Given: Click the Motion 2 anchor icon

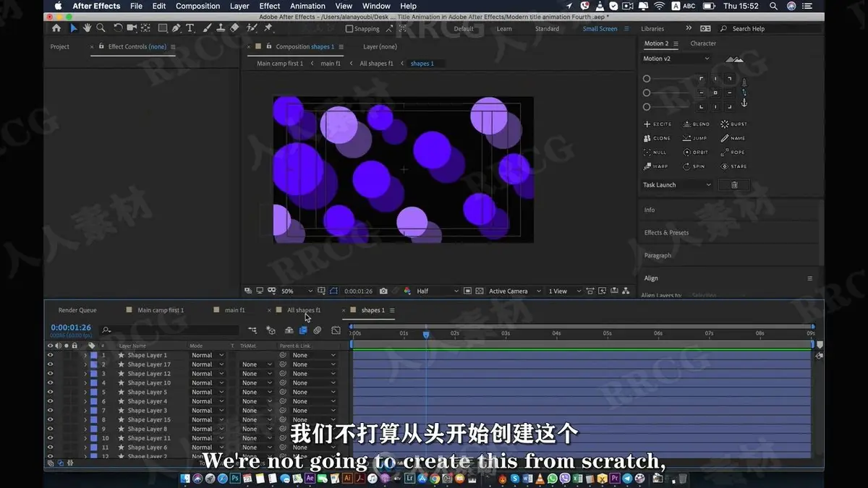Looking at the screenshot, I should (744, 103).
